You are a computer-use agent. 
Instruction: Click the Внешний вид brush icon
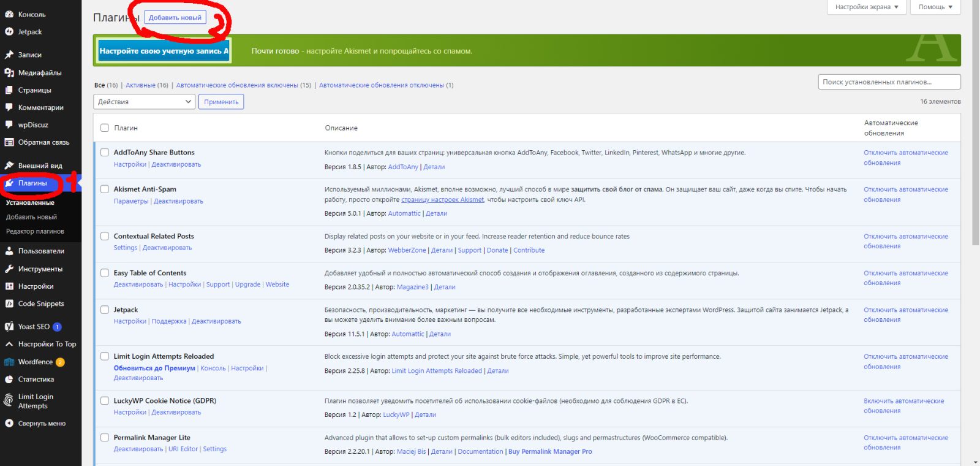[9, 166]
